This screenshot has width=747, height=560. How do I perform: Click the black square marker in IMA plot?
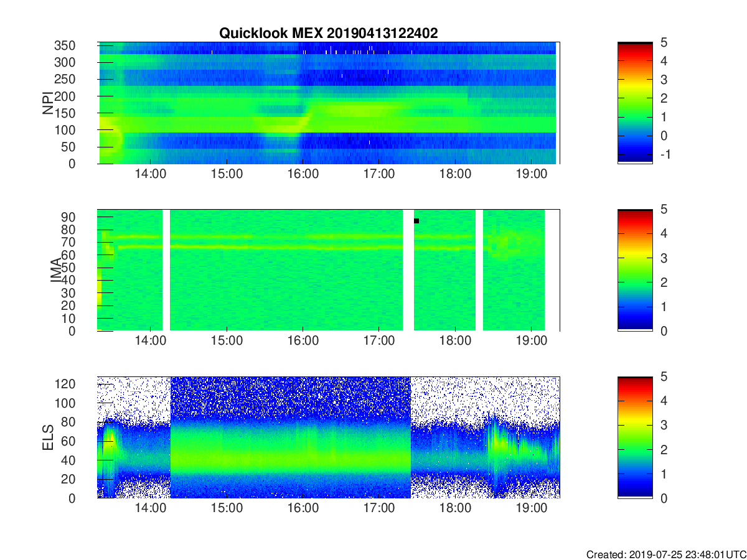point(416,221)
